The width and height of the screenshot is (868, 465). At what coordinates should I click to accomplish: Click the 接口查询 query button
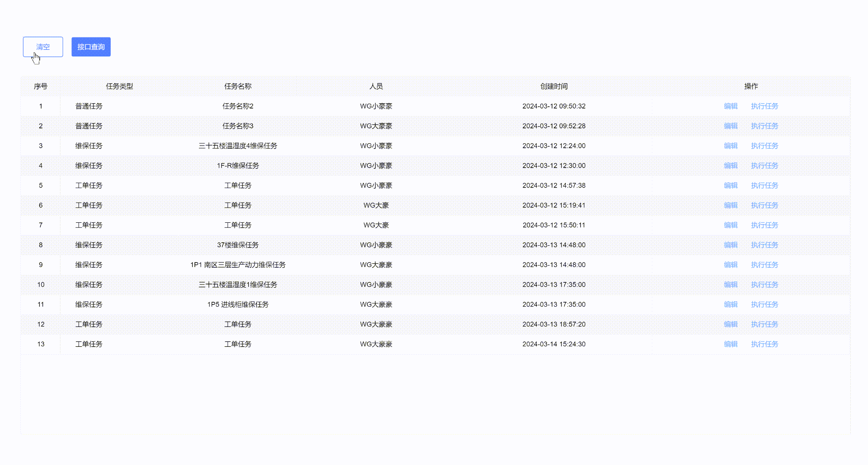91,47
